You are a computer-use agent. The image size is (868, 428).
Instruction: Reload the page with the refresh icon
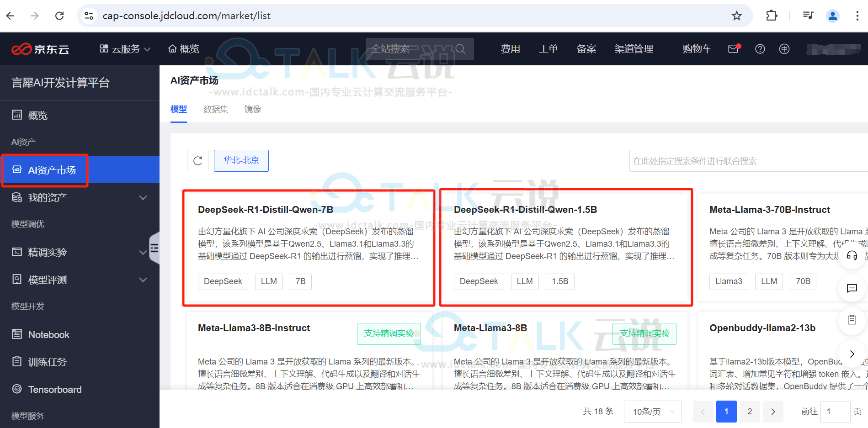(x=59, y=16)
